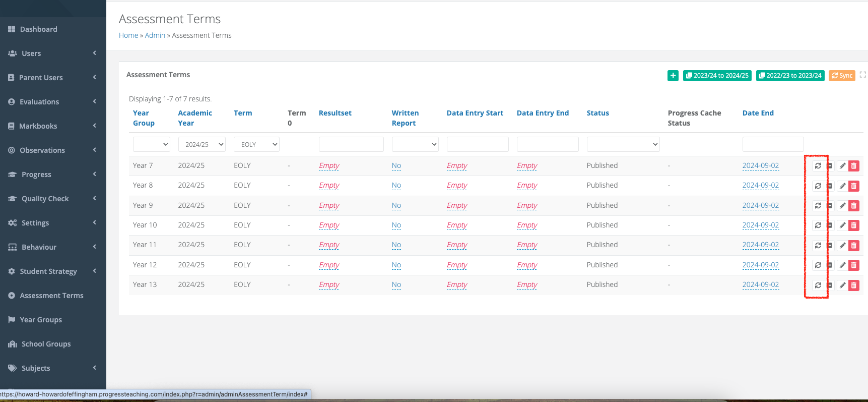The width and height of the screenshot is (868, 402).
Task: Delete the Year 8 assessment term
Action: tap(854, 186)
